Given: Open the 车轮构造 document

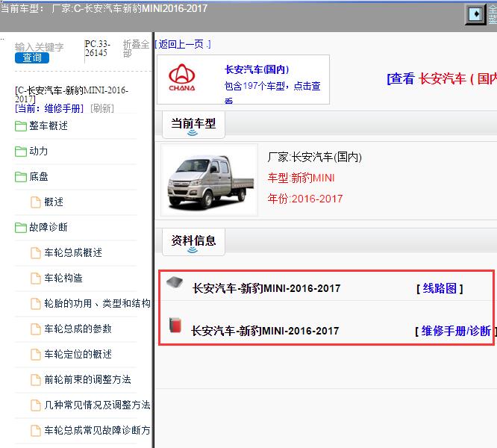Looking at the screenshot, I should click(x=63, y=278).
